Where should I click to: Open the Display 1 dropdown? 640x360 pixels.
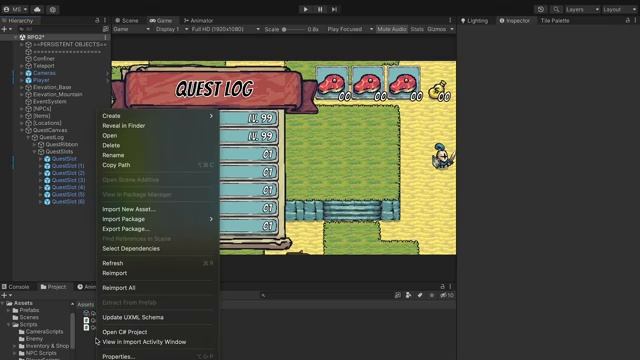(172, 29)
